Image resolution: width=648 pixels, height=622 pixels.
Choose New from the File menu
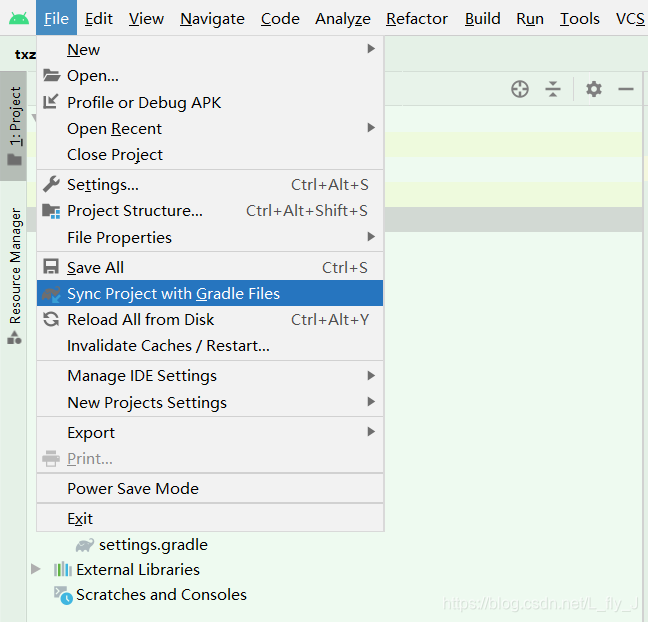(x=210, y=50)
